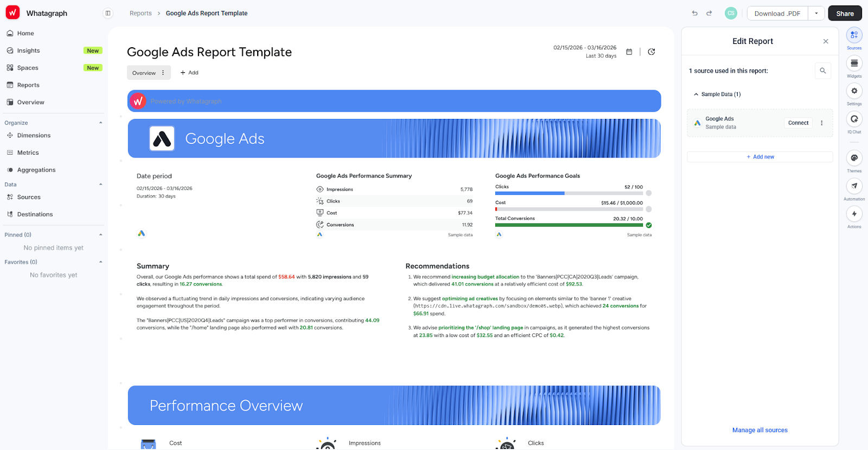The image size is (868, 450).
Task: Open Google Ads source three-dot menu
Action: pyautogui.click(x=822, y=123)
